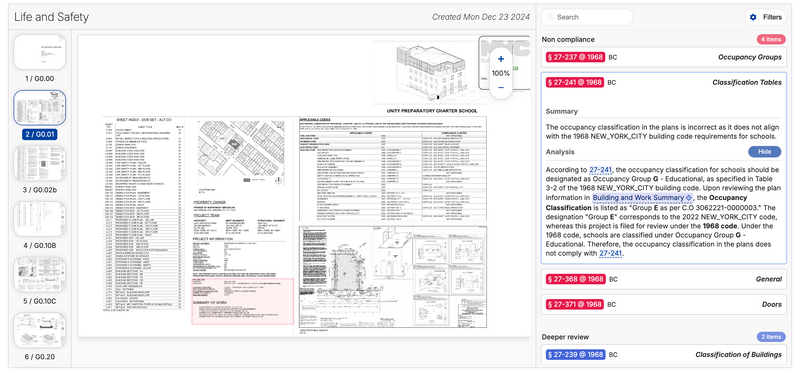Click the 4 items non compliance badge
Image resolution: width=800 pixels, height=375 pixels.
[771, 39]
